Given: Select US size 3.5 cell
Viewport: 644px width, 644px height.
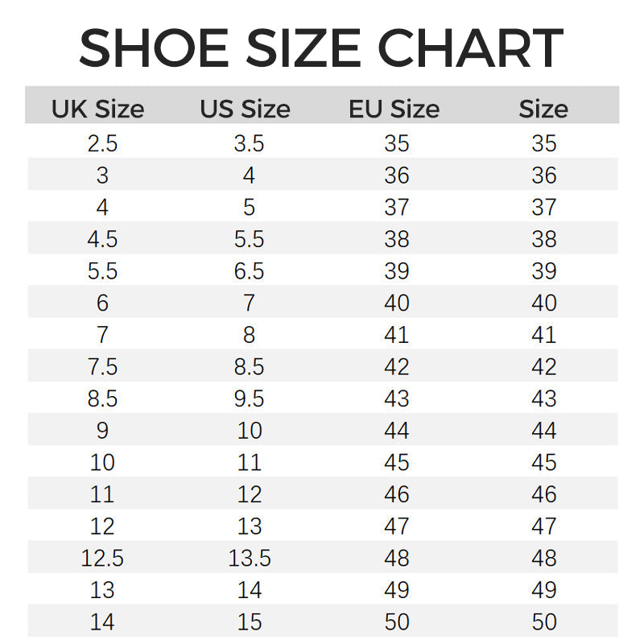Looking at the screenshot, I should point(249,144).
